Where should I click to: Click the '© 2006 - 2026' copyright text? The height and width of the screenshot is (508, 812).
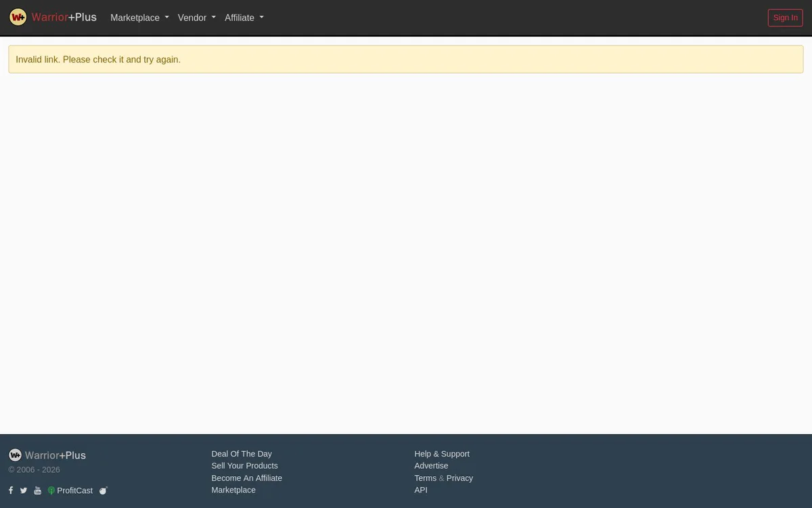tap(35, 469)
